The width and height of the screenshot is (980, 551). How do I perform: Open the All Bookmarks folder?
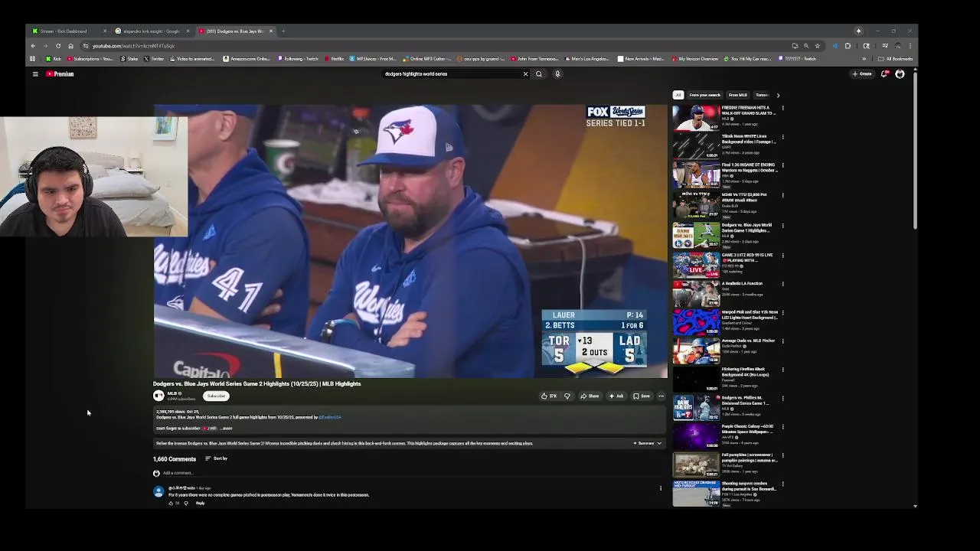point(896,59)
